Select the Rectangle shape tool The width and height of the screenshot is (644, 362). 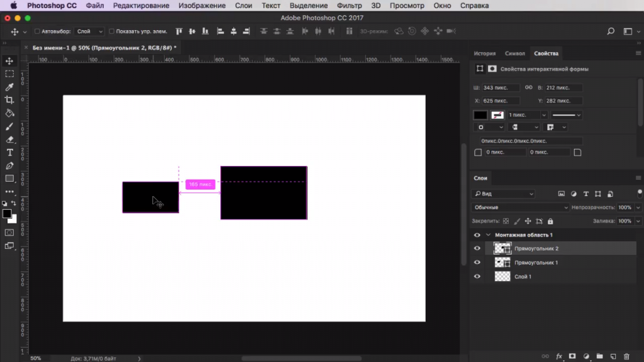tap(9, 179)
